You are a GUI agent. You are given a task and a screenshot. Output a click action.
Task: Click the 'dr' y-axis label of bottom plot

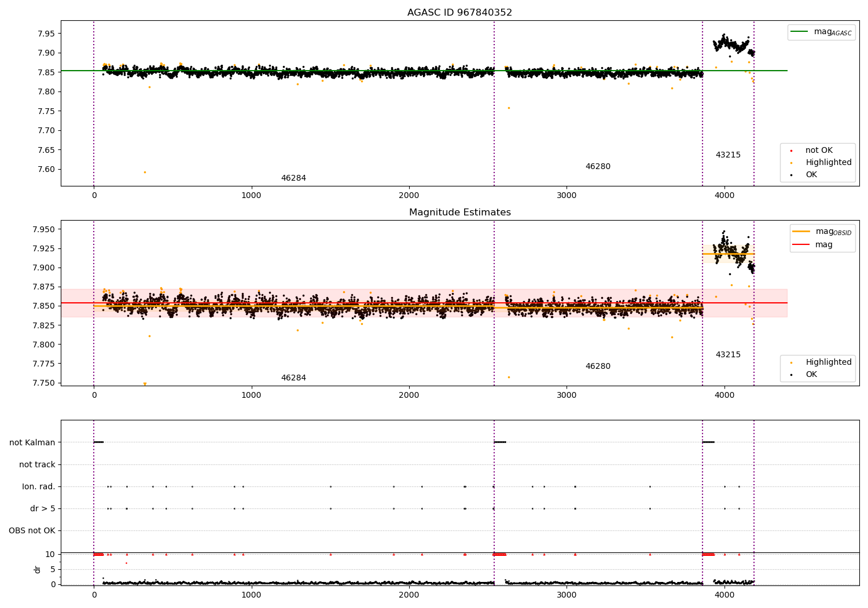tap(38, 569)
